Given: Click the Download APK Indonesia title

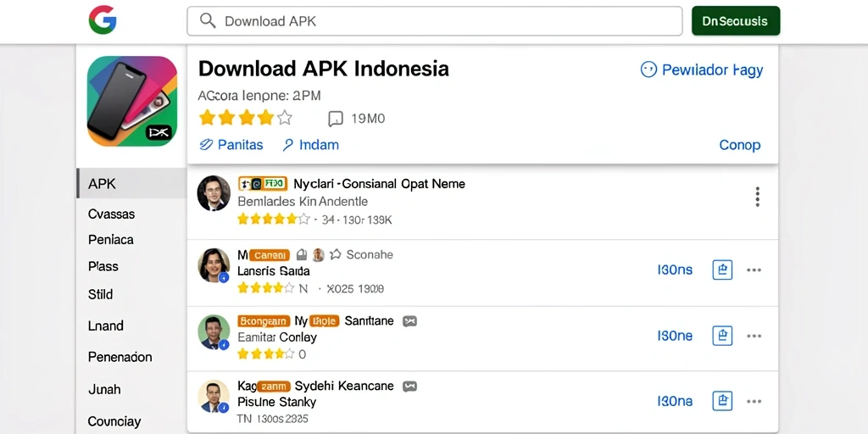Looking at the screenshot, I should click(323, 70).
